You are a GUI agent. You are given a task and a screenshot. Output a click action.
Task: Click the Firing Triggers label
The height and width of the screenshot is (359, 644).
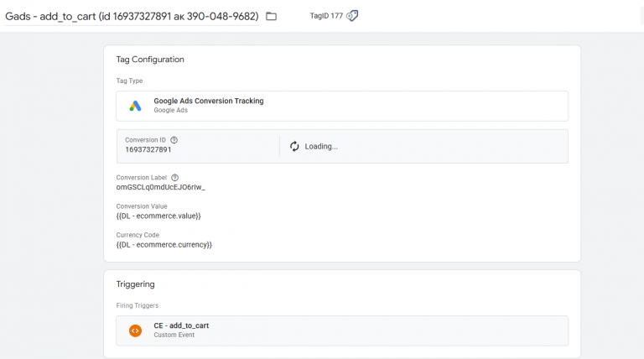138,305
